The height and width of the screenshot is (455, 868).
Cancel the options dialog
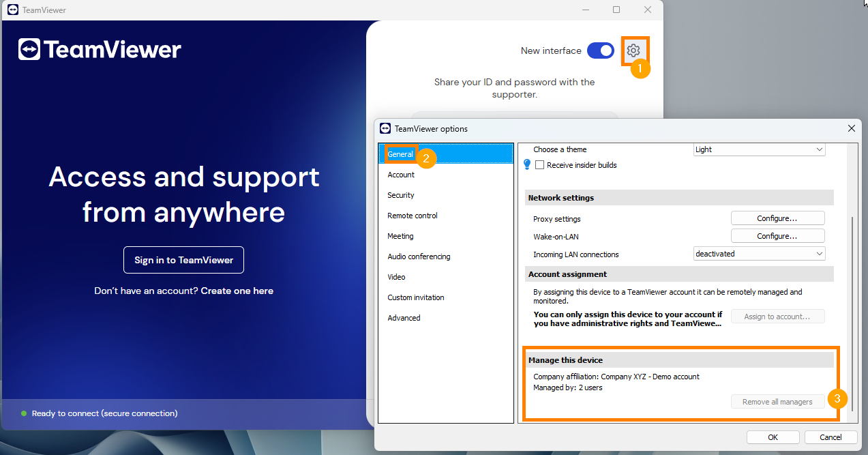[x=830, y=437]
